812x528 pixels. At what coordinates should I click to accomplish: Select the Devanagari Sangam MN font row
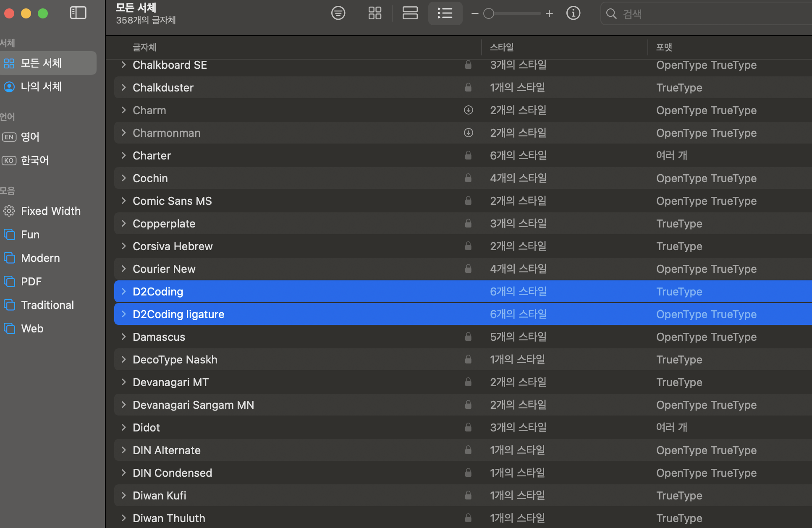463,405
